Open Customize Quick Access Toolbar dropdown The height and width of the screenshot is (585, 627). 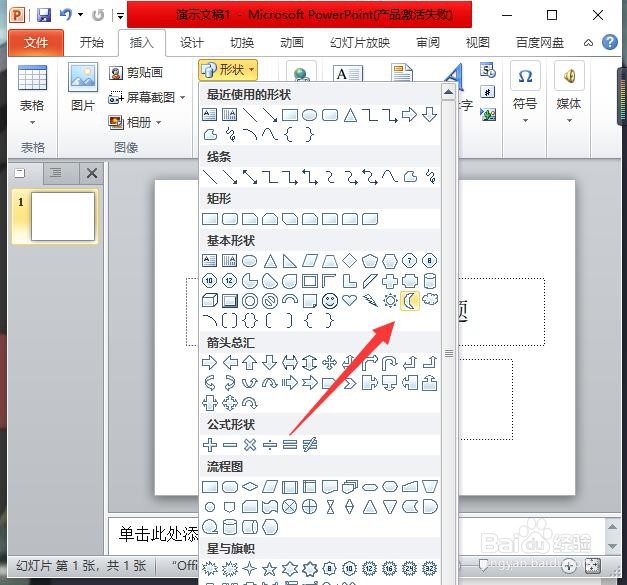pyautogui.click(x=120, y=16)
